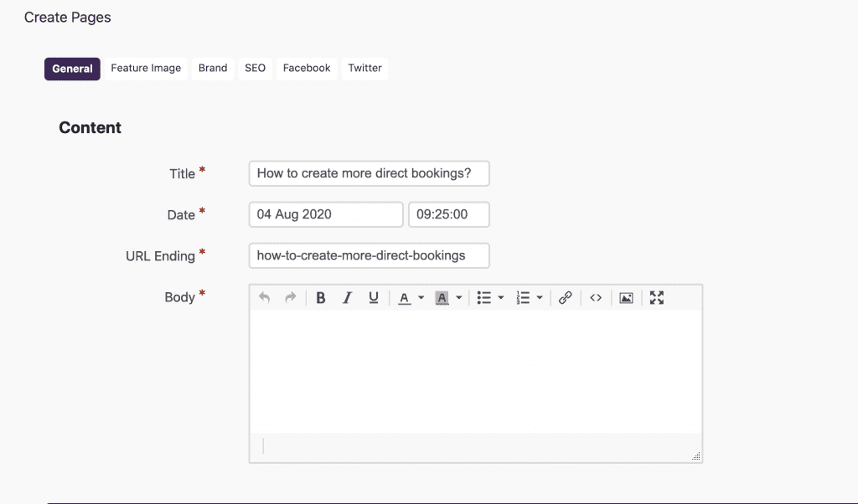Screen dimensions: 858x504
Task: Undo the last edit in Body editor
Action: tap(264, 297)
